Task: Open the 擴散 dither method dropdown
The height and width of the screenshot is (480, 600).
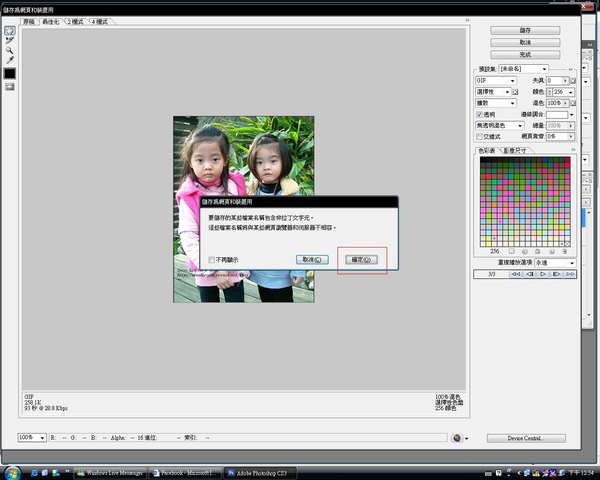Action: tap(496, 103)
